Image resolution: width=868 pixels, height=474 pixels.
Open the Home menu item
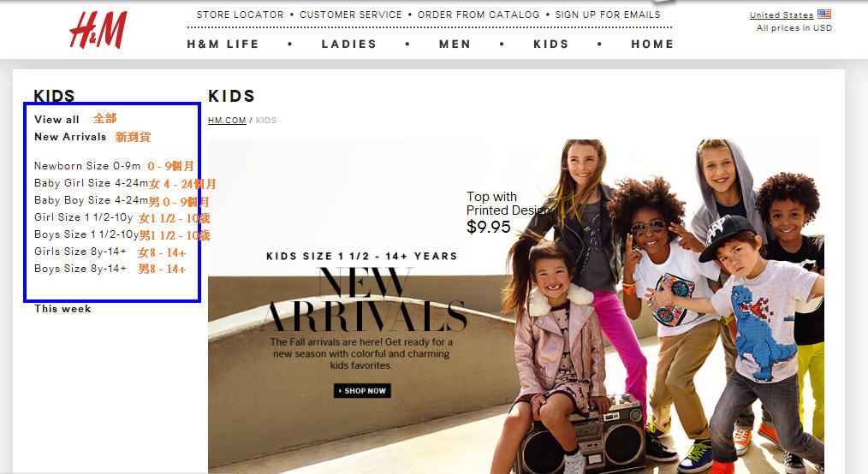click(x=652, y=44)
